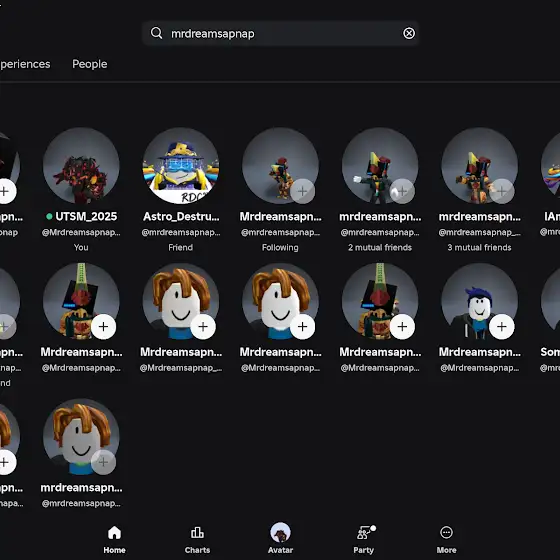Viewport: 560px width, 560px height.
Task: Click the name above 3 mutual friends
Action: tap(480, 216)
